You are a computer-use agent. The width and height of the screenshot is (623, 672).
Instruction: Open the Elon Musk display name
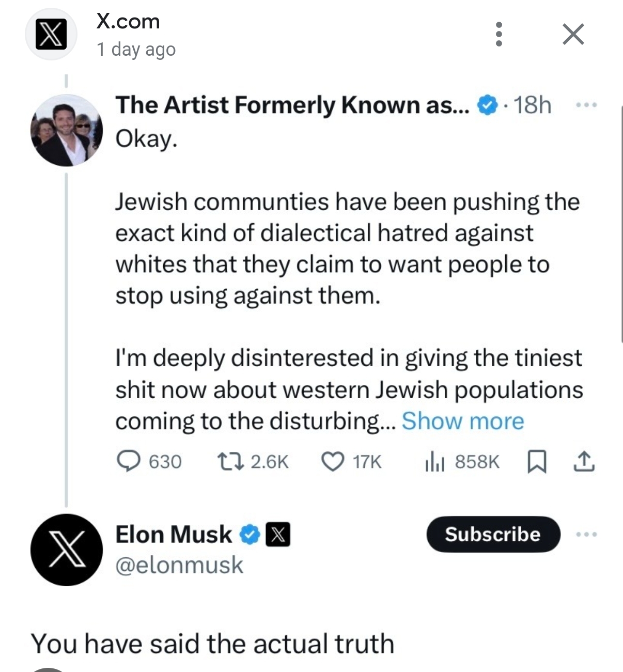click(174, 534)
